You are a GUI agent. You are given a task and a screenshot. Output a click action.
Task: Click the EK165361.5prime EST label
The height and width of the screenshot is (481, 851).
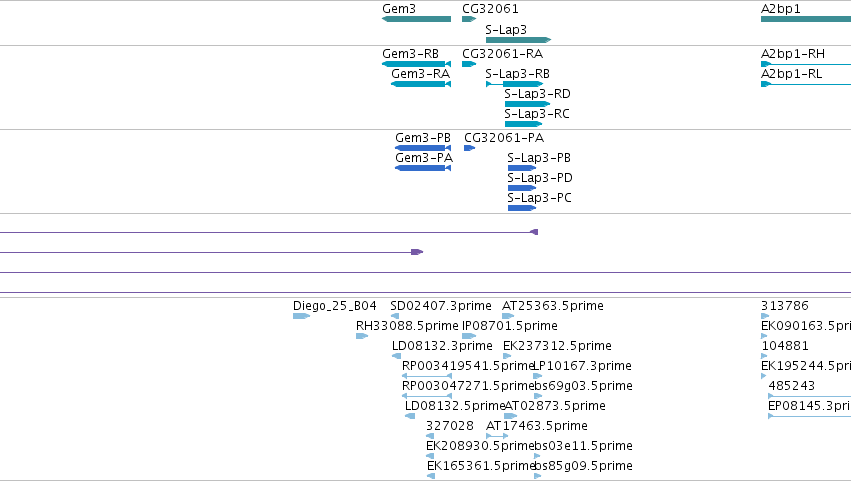(x=481, y=466)
